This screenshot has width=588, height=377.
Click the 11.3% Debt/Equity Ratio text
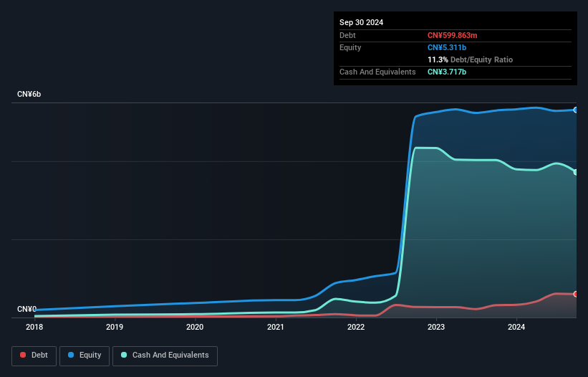click(470, 59)
